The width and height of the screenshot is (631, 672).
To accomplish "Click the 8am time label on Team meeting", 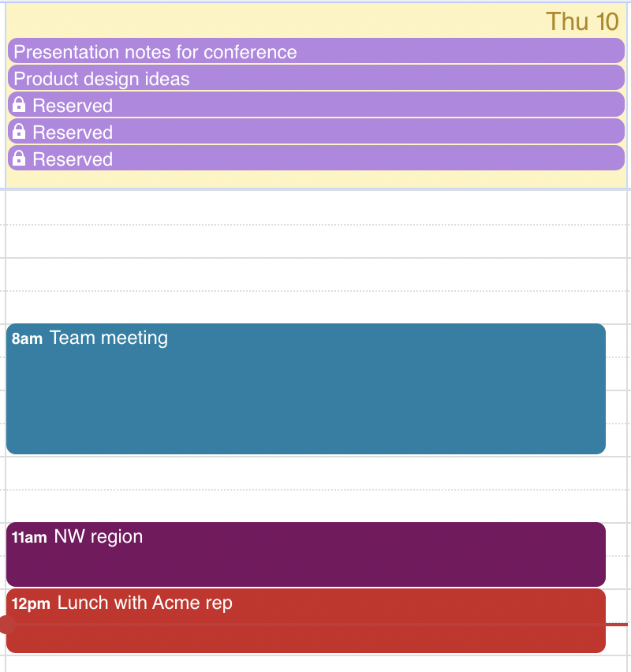I will tap(27, 338).
